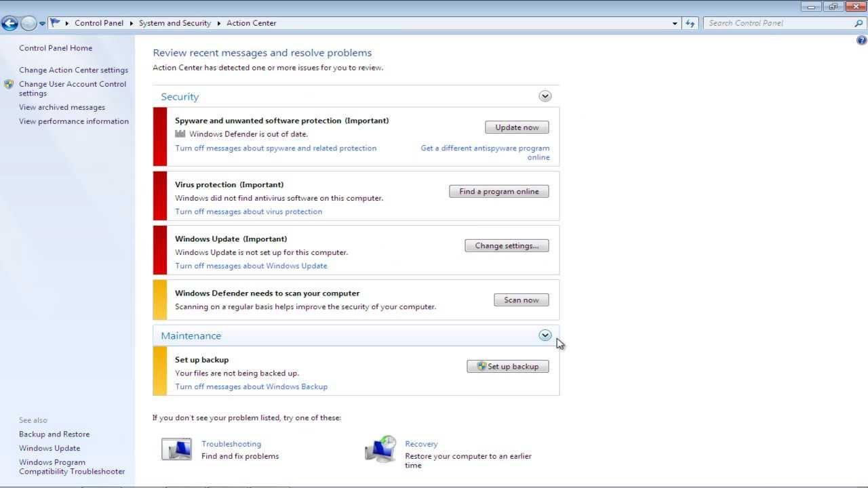The width and height of the screenshot is (868, 488).
Task: Click the Back navigation arrow
Action: pos(9,22)
